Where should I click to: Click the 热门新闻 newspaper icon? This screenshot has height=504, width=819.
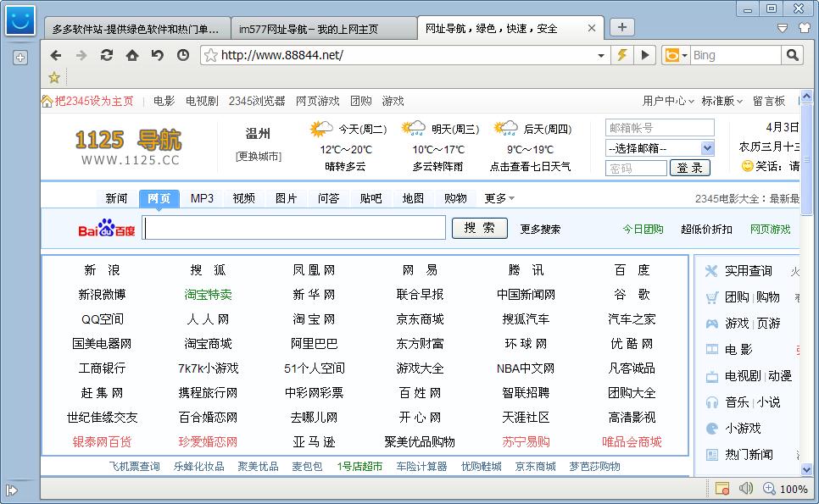712,454
